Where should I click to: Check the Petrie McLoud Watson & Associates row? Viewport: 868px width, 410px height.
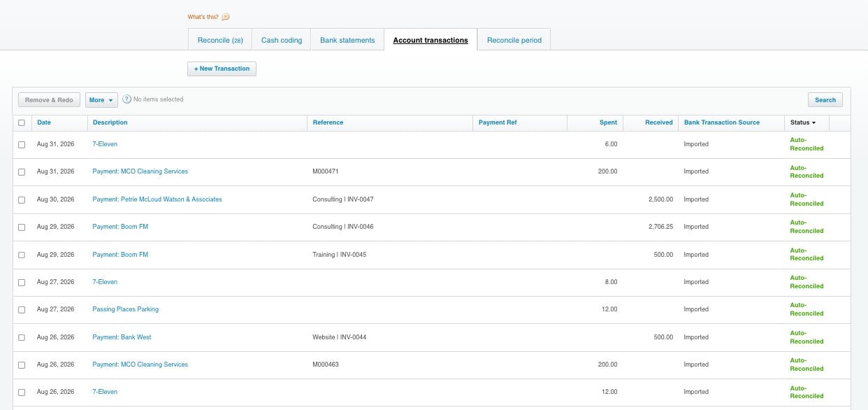pyautogui.click(x=22, y=199)
